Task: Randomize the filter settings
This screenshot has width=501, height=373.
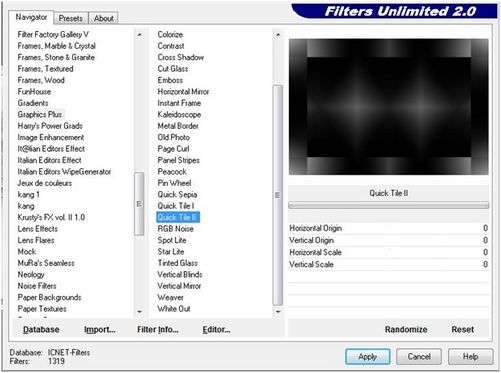Action: [406, 329]
